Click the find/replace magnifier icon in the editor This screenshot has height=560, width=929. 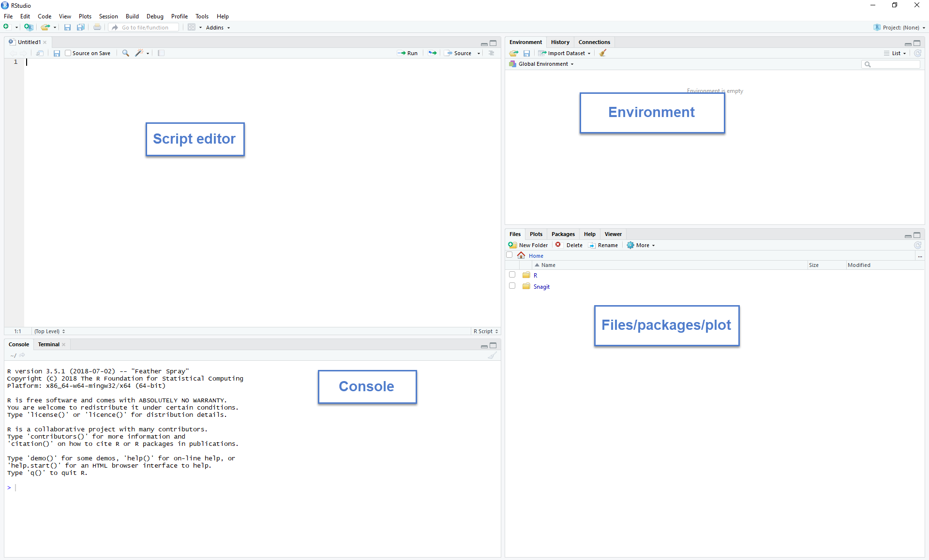point(125,53)
